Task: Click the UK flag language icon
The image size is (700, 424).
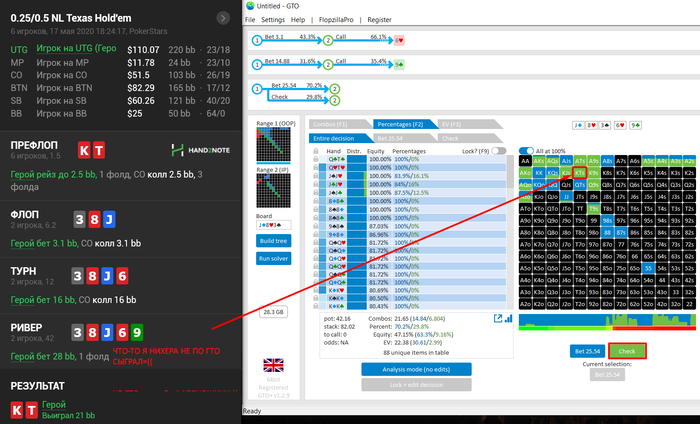Action: point(273,365)
